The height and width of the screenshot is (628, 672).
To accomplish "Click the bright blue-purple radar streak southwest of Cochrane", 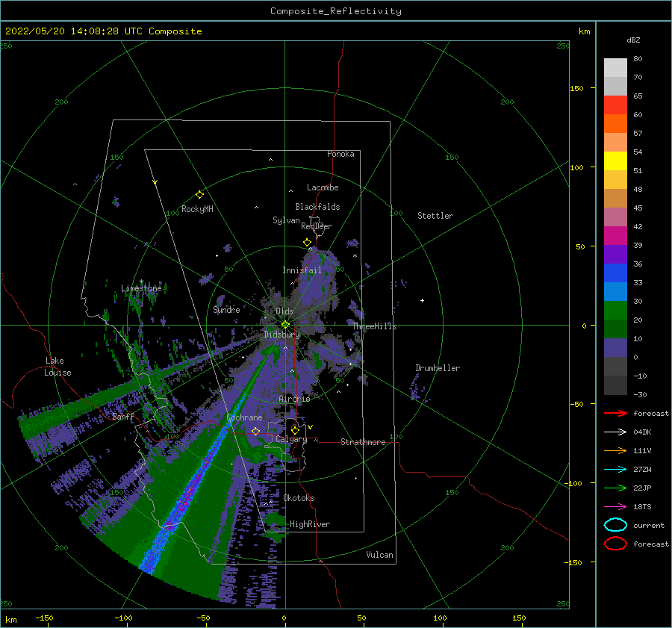I will [x=194, y=482].
